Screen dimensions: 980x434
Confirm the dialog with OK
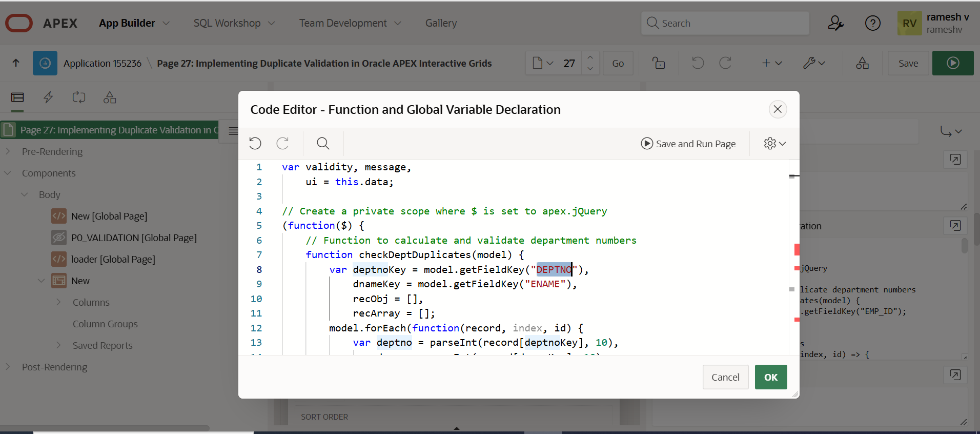(x=770, y=377)
